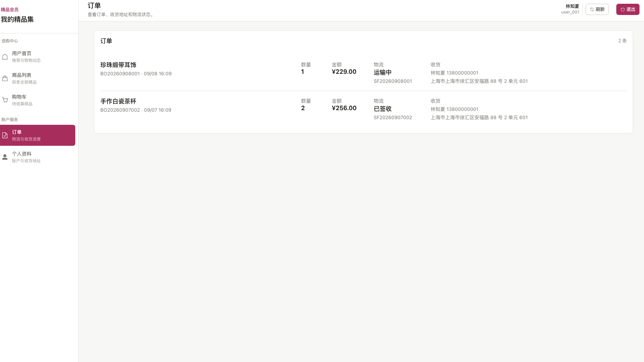
Task: Click the person icon for 个人资料
Action: pyautogui.click(x=5, y=157)
